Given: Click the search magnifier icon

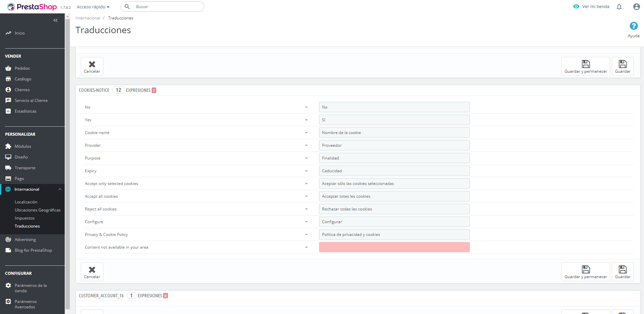Looking at the screenshot, I should point(127,7).
